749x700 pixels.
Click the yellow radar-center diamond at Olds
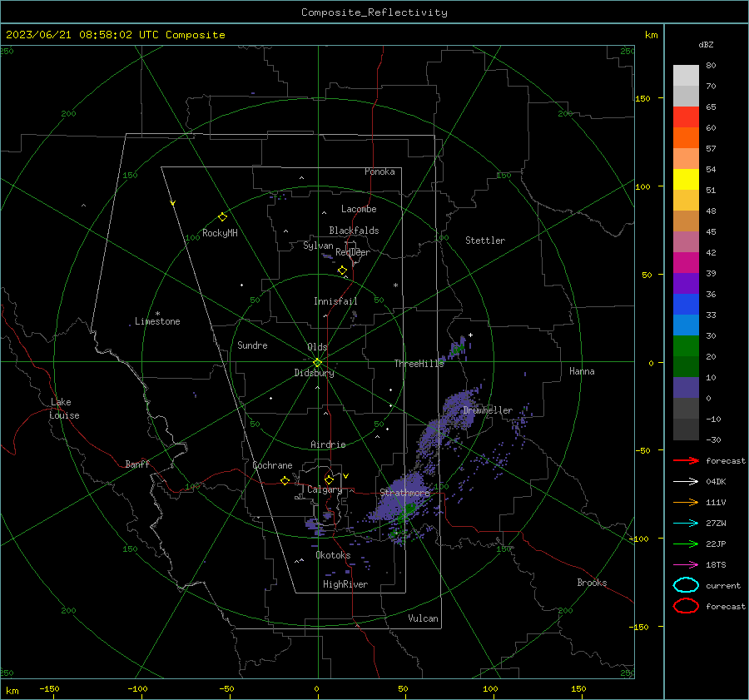coord(317,362)
